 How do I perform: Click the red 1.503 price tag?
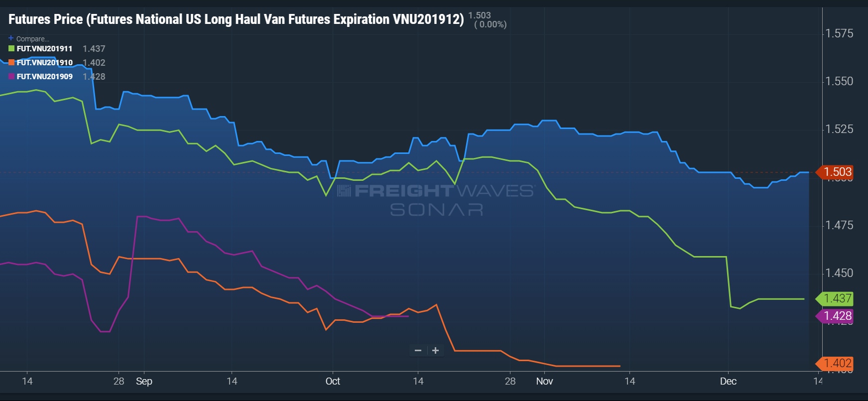[x=837, y=172]
